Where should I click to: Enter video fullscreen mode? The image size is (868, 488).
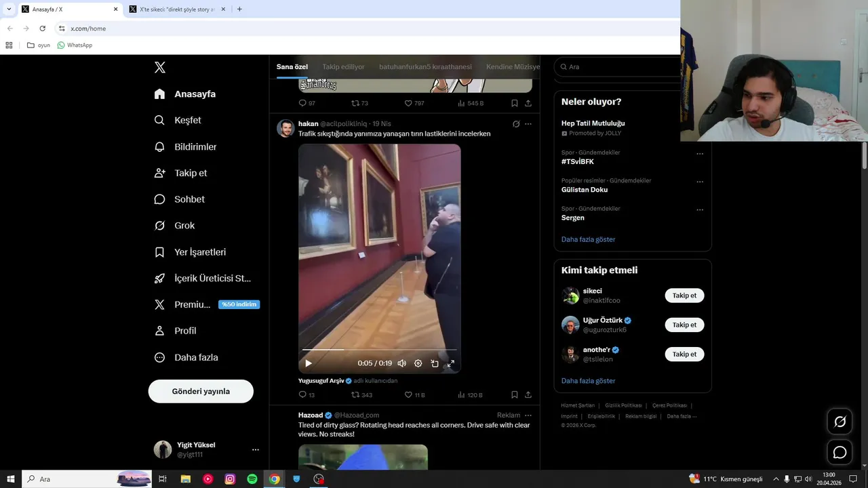click(451, 363)
